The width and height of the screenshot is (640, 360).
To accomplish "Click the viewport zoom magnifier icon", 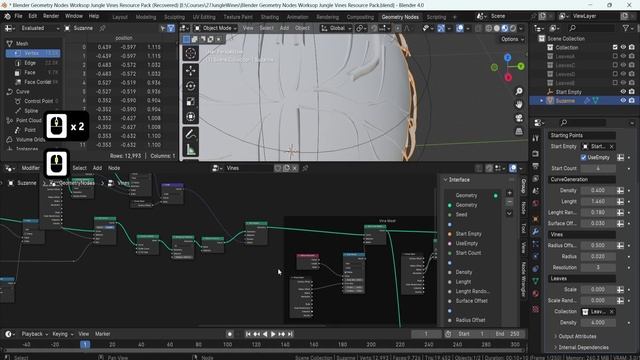I will tap(519, 91).
